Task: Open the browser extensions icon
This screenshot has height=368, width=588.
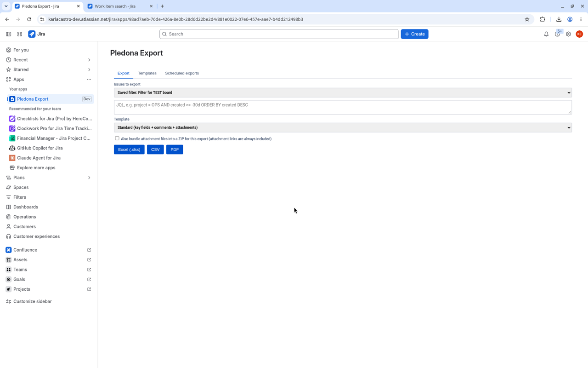Action: tap(543, 19)
